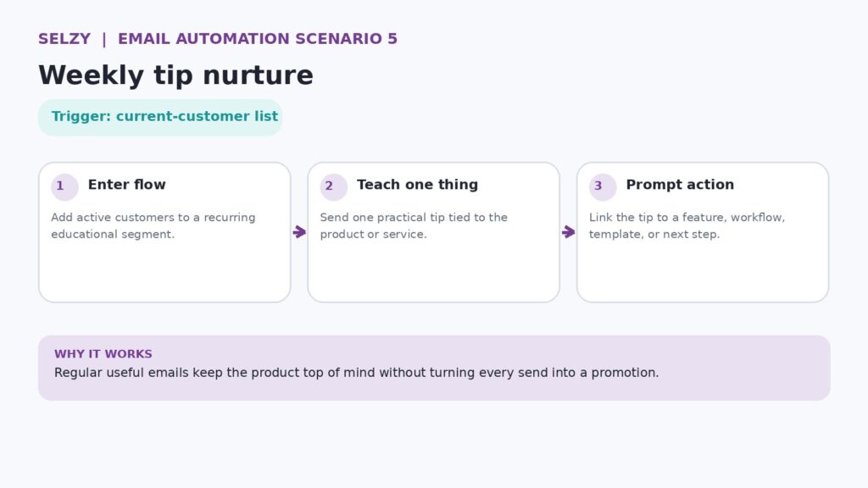Click 'EMAIL AUTOMATION SCENARIO 5' header text
The image size is (868, 488).
(x=258, y=39)
